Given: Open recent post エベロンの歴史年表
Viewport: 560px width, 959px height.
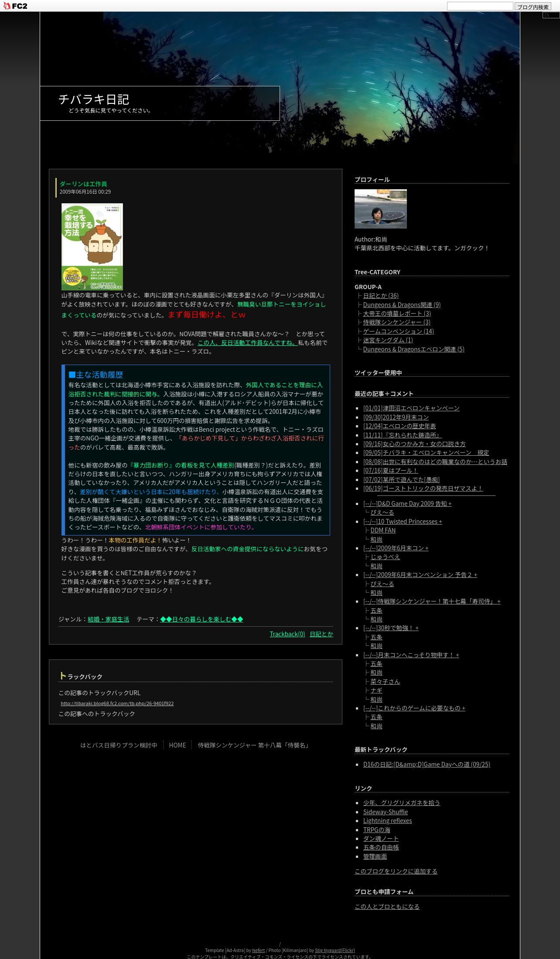Looking at the screenshot, I should 400,426.
